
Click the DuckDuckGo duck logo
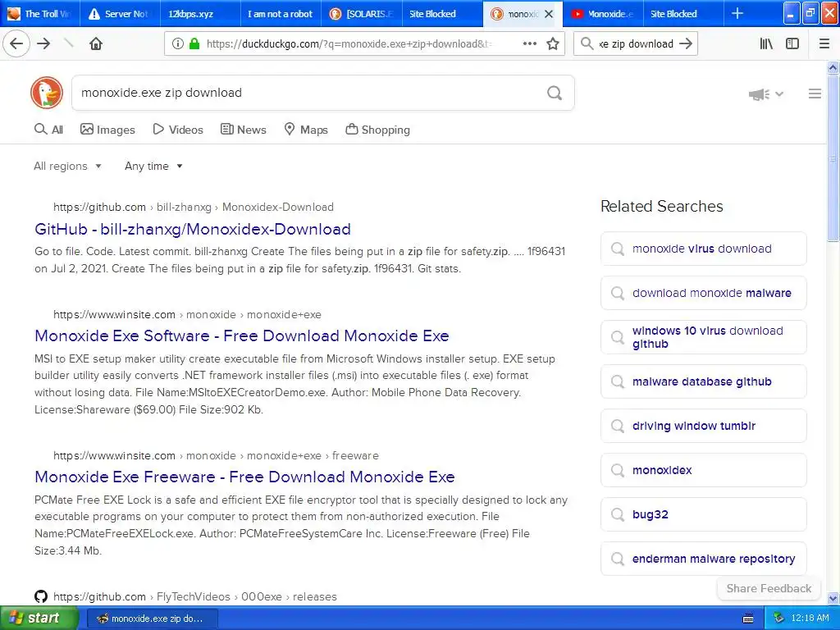(x=47, y=93)
